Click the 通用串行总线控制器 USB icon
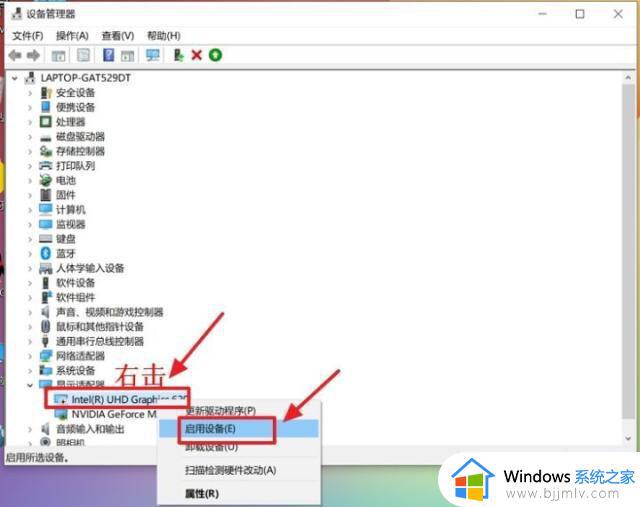The width and height of the screenshot is (640, 507). pyautogui.click(x=46, y=341)
